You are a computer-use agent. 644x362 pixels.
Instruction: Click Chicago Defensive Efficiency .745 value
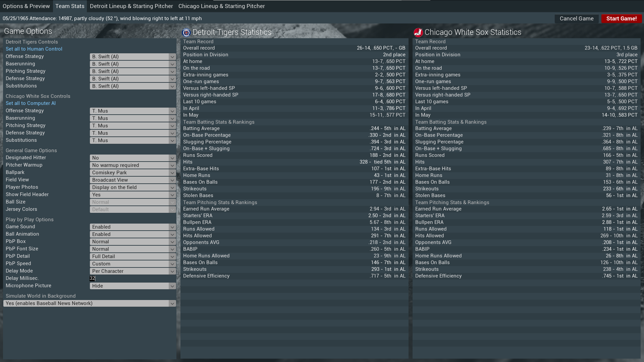click(620, 276)
